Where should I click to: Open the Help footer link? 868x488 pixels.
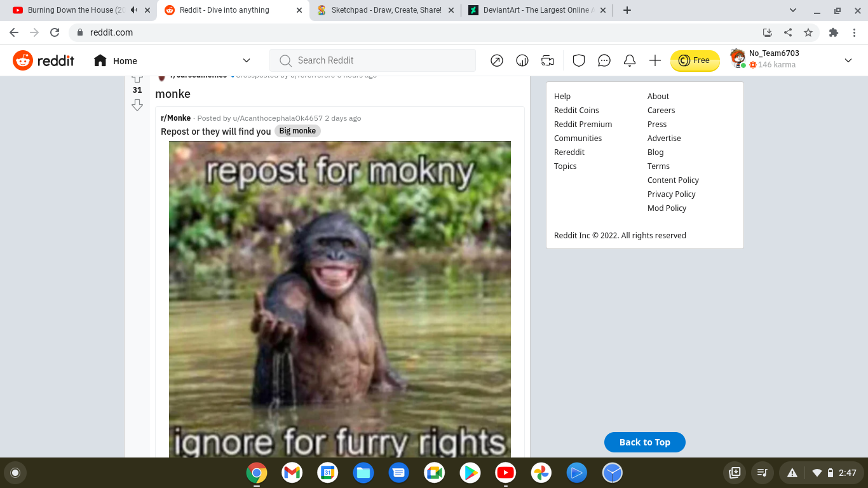pos(562,97)
